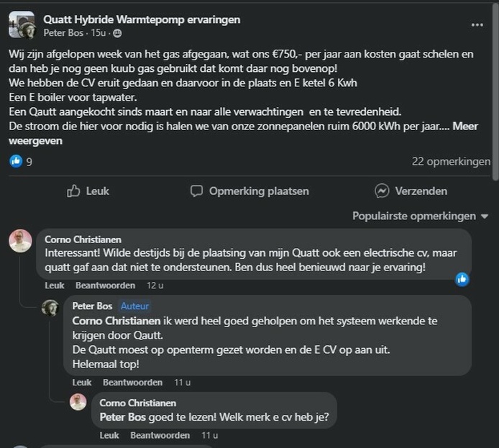Click the blue like reaction icon showing 9
This screenshot has height=448, width=499.
(16, 162)
